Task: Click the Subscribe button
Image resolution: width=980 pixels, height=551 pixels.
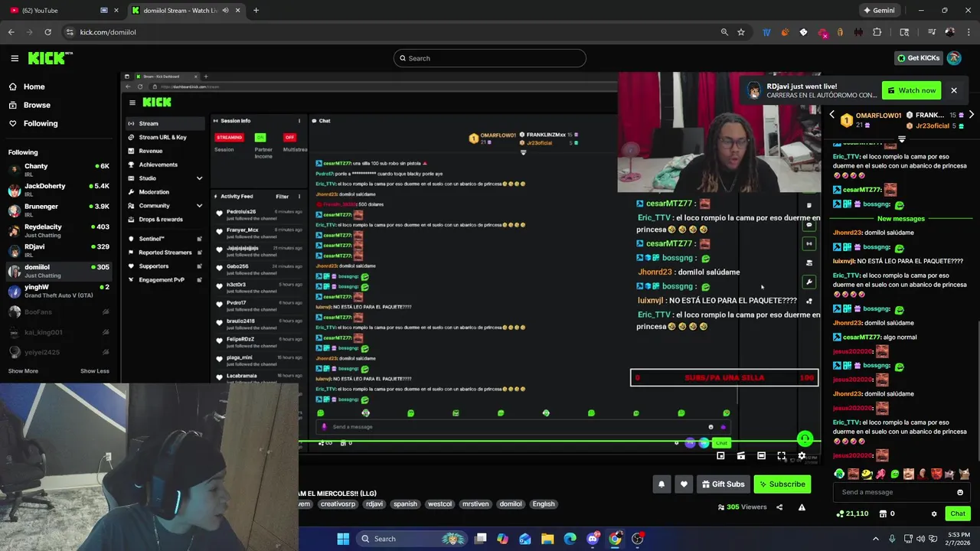Action: (x=782, y=484)
